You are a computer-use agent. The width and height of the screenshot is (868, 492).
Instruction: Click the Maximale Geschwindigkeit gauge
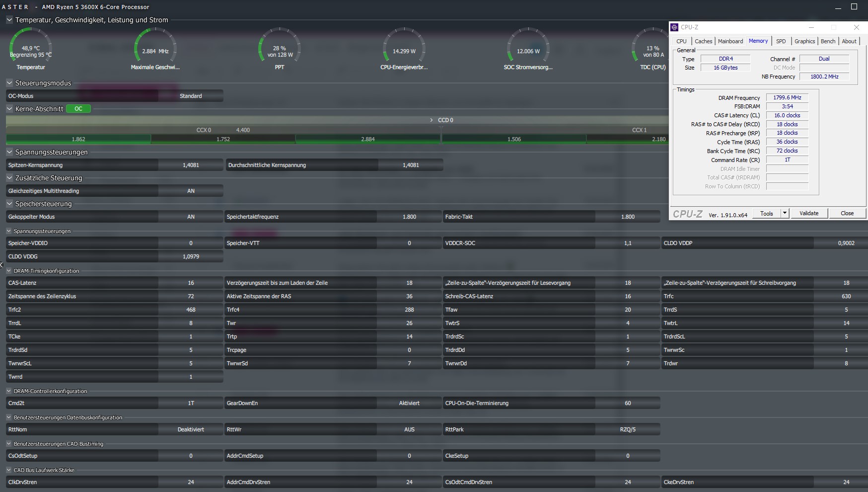[155, 48]
